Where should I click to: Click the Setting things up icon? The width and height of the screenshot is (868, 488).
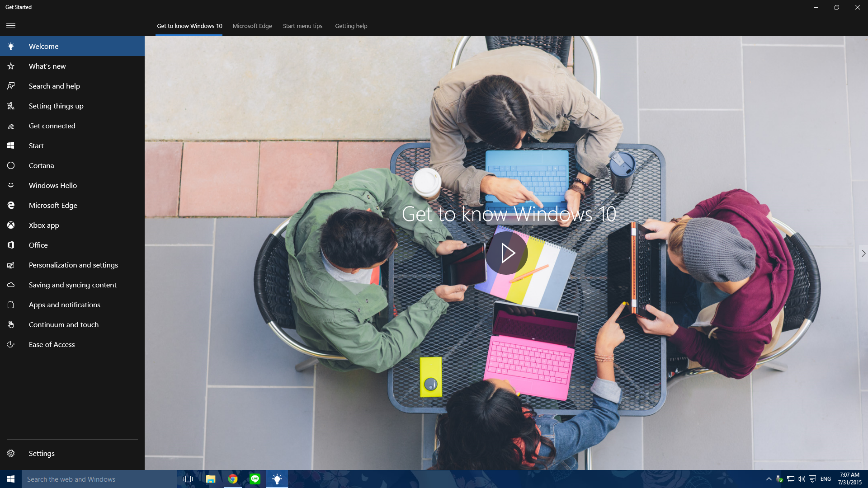[11, 106]
